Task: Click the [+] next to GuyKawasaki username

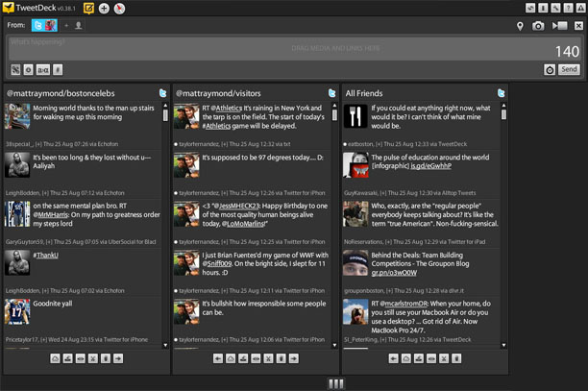Action: coord(383,193)
